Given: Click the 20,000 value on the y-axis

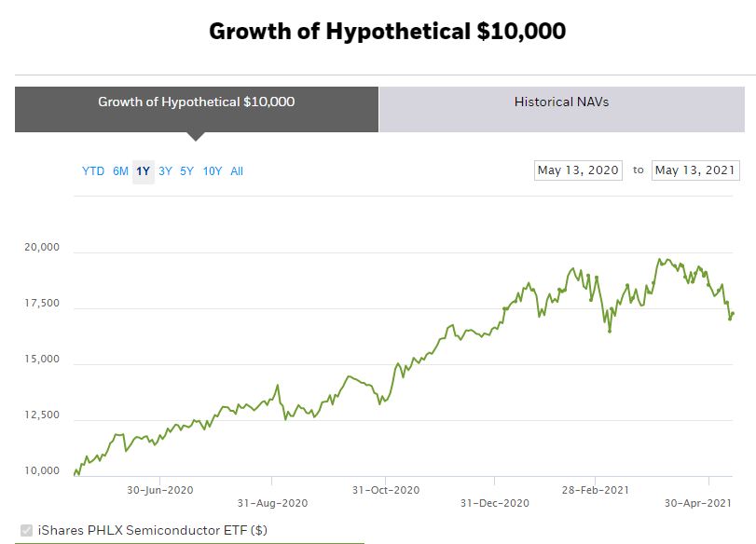Looking at the screenshot, I should tap(41, 247).
